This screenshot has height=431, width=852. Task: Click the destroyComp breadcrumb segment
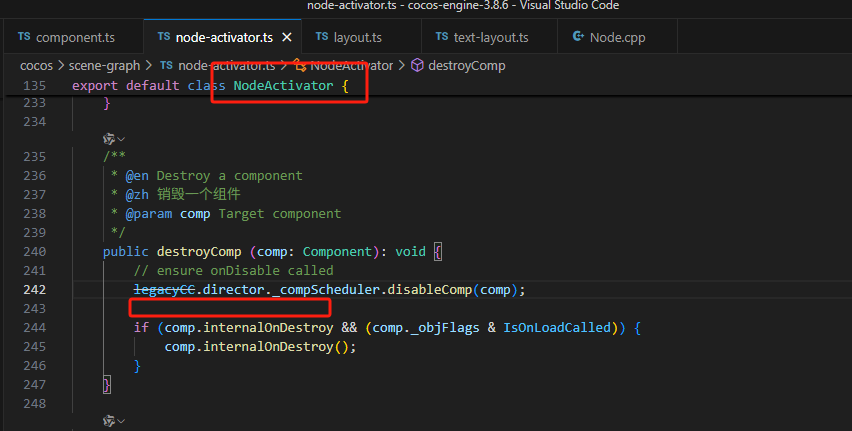[x=467, y=66]
